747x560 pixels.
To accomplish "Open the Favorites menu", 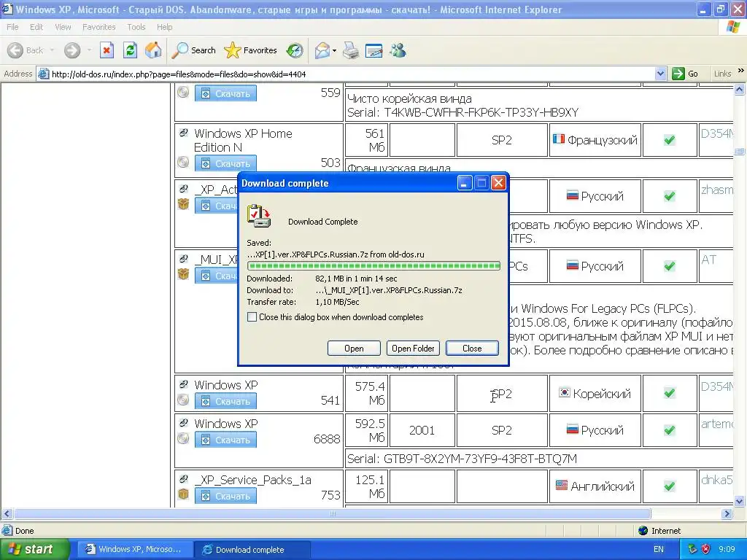I will point(98,27).
